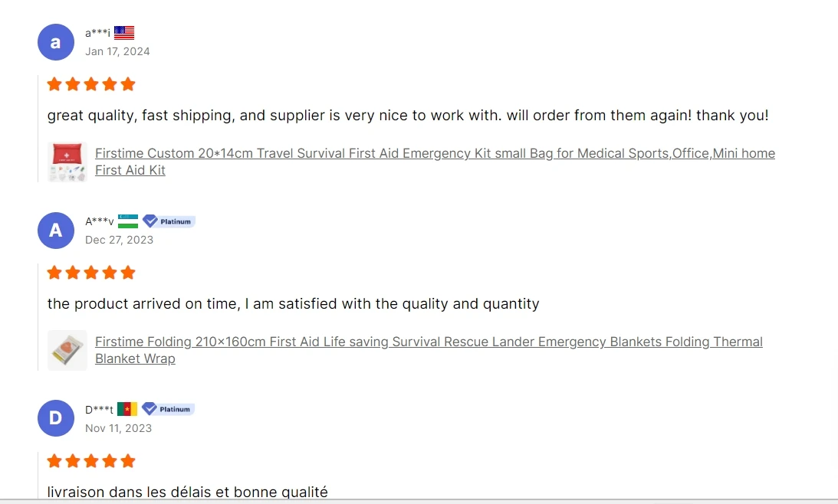Click the review date Dec 27, 2023
This screenshot has width=838, height=504.
[x=119, y=240]
